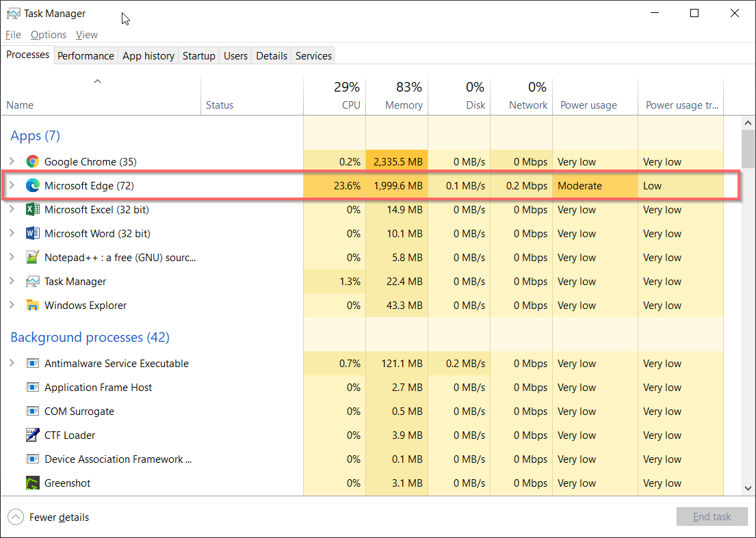
Task: Select the Microsoft Word icon
Action: click(x=32, y=234)
